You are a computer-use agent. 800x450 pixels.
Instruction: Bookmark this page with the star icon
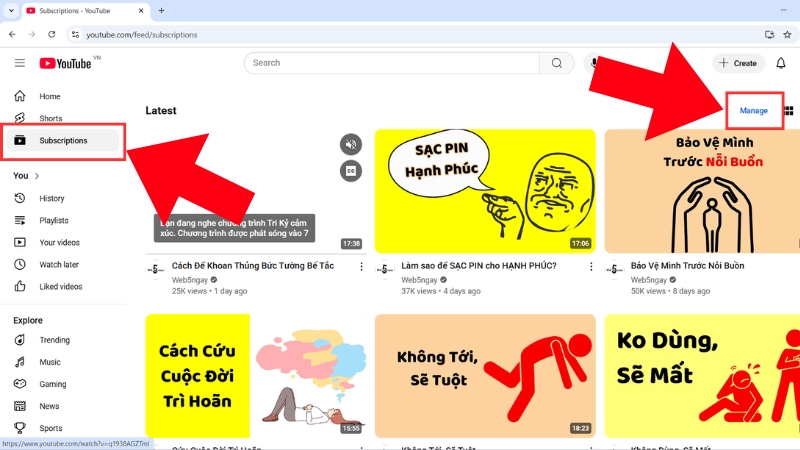[787, 35]
